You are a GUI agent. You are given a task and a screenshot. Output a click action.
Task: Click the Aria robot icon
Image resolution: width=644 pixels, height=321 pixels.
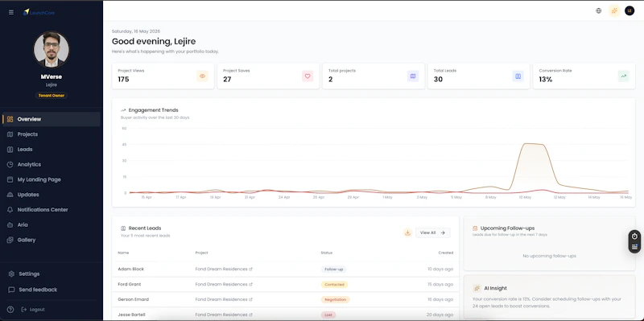[x=10, y=224]
